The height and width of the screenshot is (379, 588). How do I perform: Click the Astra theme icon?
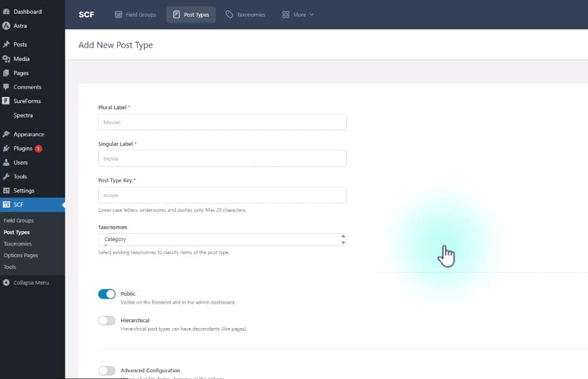[x=6, y=26]
